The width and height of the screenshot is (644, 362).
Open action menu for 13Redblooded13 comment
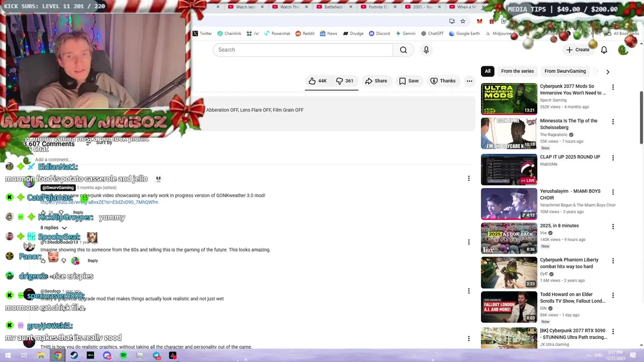(x=468, y=242)
